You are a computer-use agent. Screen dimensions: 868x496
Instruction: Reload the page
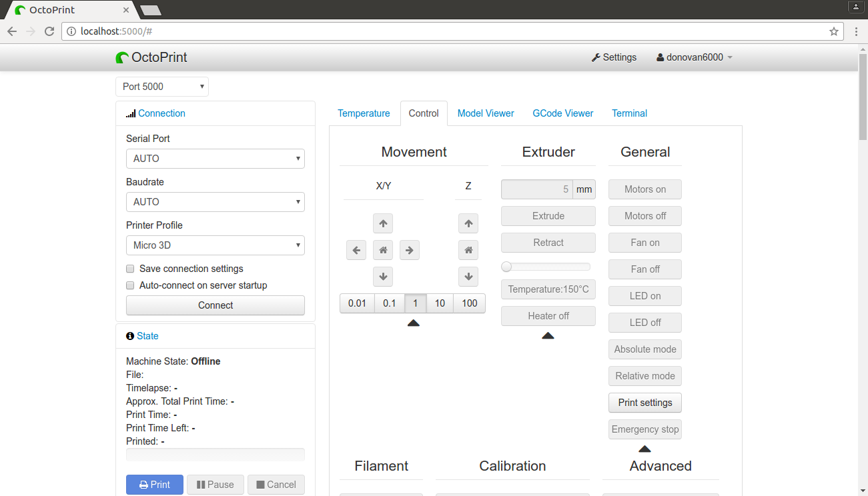(x=49, y=31)
